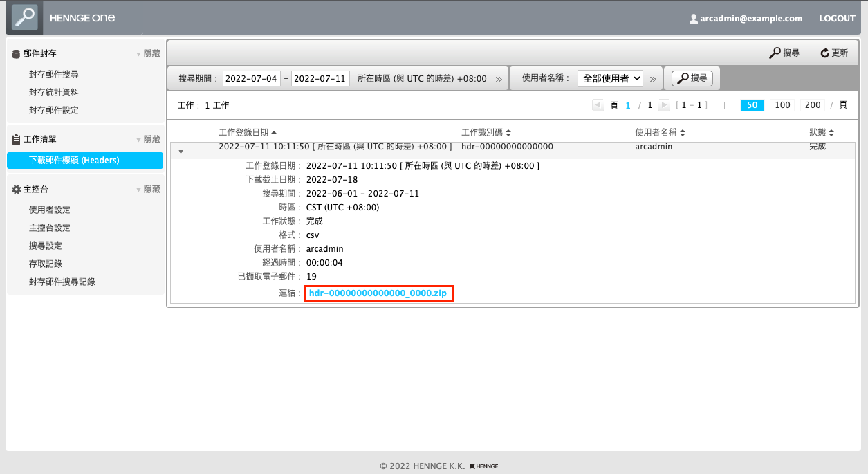Click the time zone value CST (UTC +08:00)
Image resolution: width=868 pixels, height=474 pixels.
click(342, 207)
